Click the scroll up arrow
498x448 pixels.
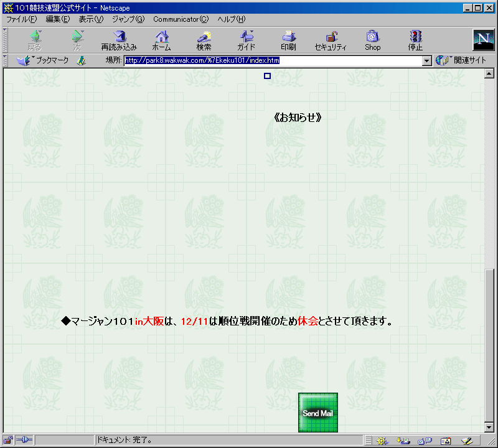point(489,73)
